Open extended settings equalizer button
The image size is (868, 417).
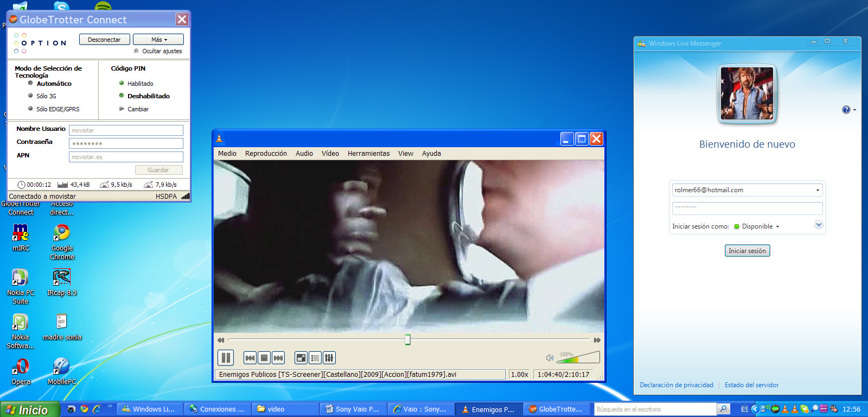(x=329, y=358)
